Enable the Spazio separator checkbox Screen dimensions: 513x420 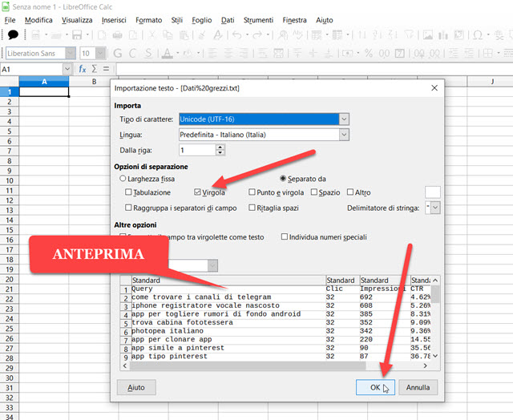pyautogui.click(x=314, y=192)
